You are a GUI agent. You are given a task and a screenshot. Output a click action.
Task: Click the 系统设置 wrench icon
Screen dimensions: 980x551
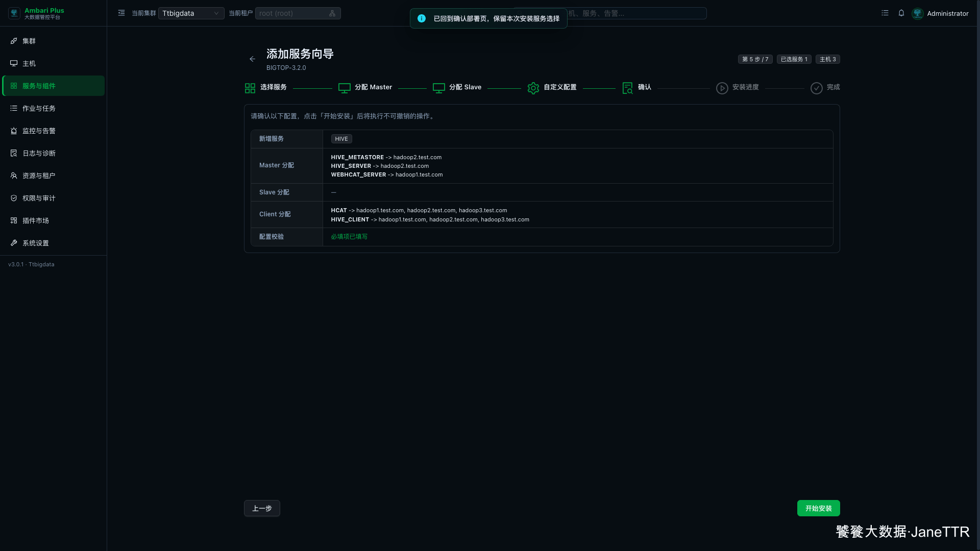(14, 243)
